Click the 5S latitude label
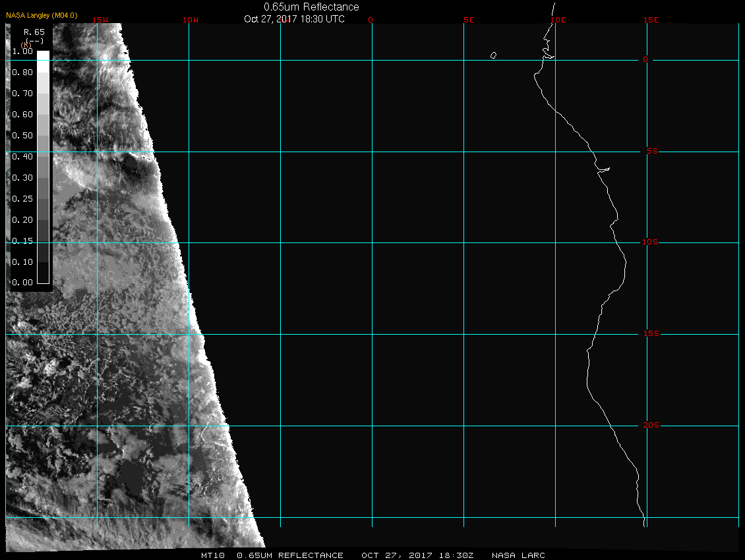Viewport: 745px width, 560px height. coord(651,152)
